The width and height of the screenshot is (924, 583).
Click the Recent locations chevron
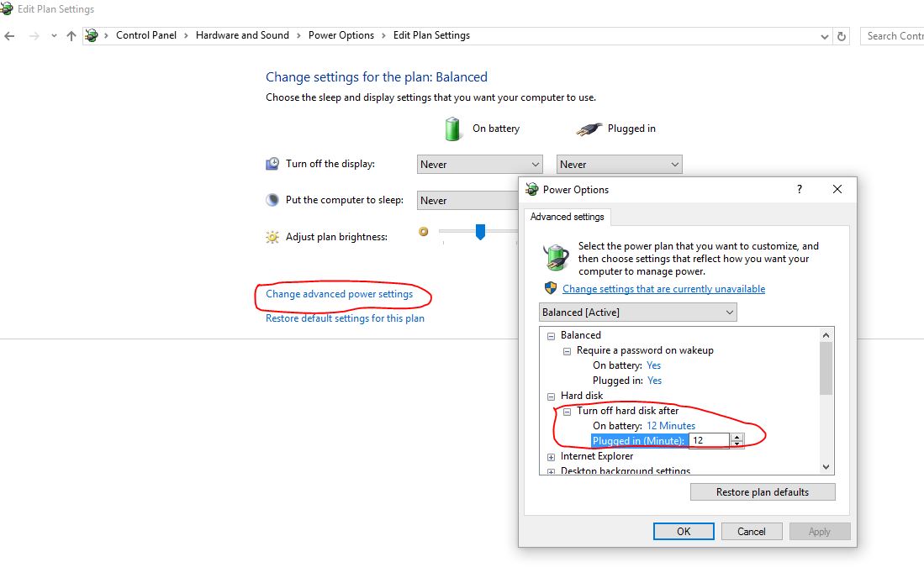coord(54,36)
